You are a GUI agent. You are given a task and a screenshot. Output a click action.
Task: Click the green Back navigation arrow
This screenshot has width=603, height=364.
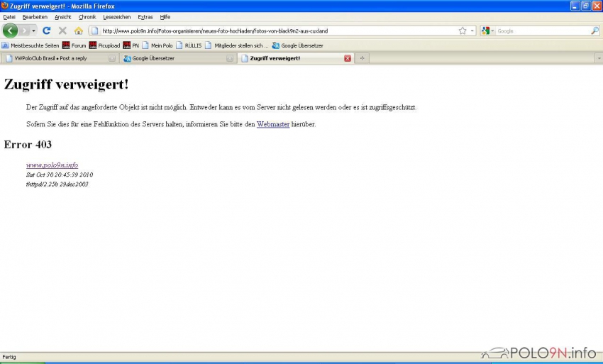pos(10,31)
